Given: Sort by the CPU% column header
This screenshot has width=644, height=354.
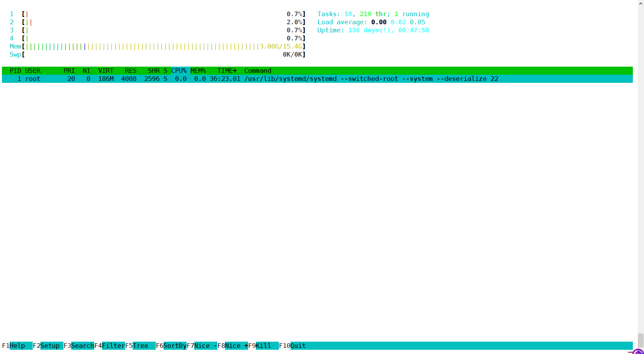Looking at the screenshot, I should [x=179, y=70].
